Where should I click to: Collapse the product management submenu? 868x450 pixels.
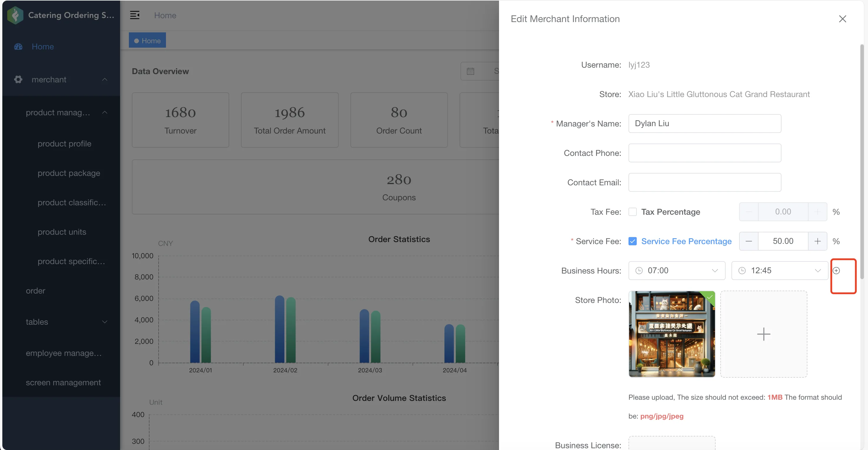click(105, 112)
